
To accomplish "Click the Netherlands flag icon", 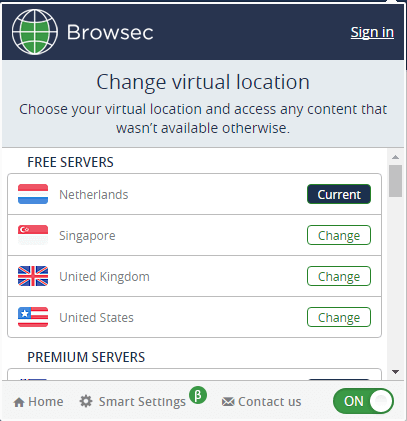I will click(33, 194).
